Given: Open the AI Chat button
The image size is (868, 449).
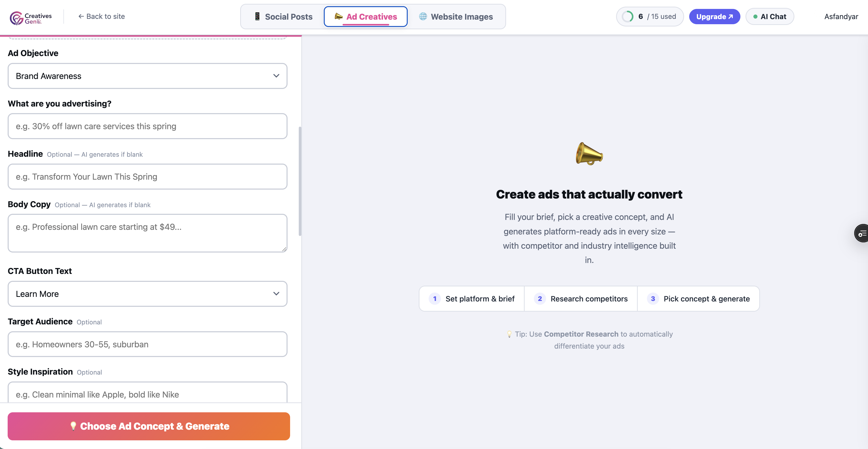Looking at the screenshot, I should point(770,17).
